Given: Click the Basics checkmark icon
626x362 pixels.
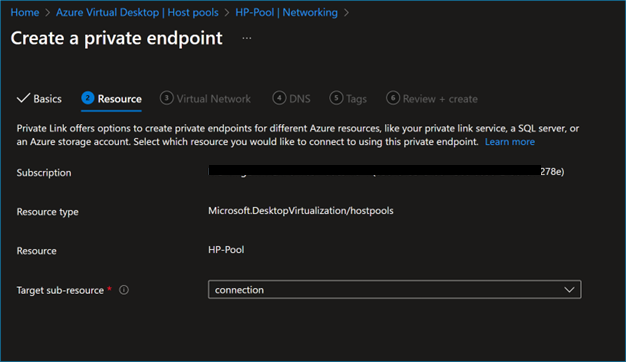Looking at the screenshot, I should pos(23,98).
